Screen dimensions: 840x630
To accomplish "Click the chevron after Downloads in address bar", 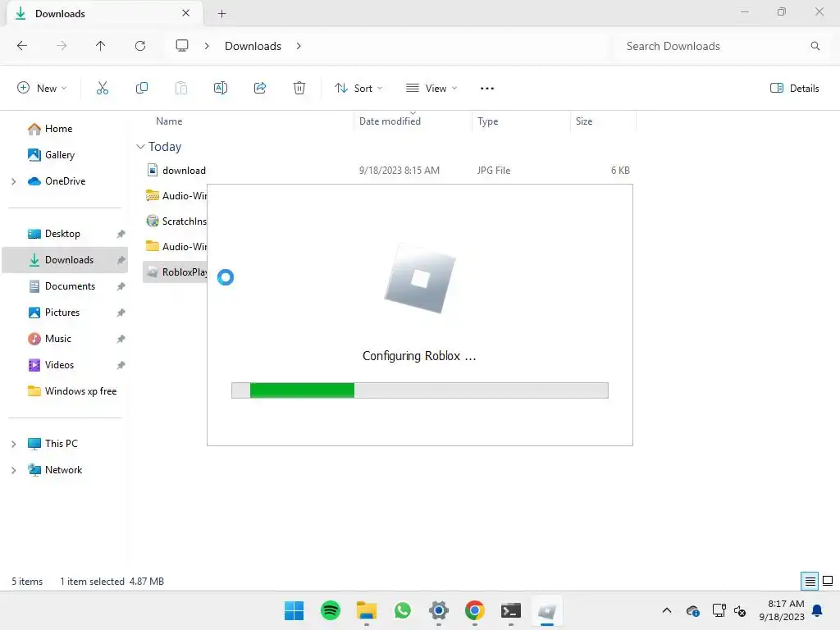I will (x=299, y=46).
